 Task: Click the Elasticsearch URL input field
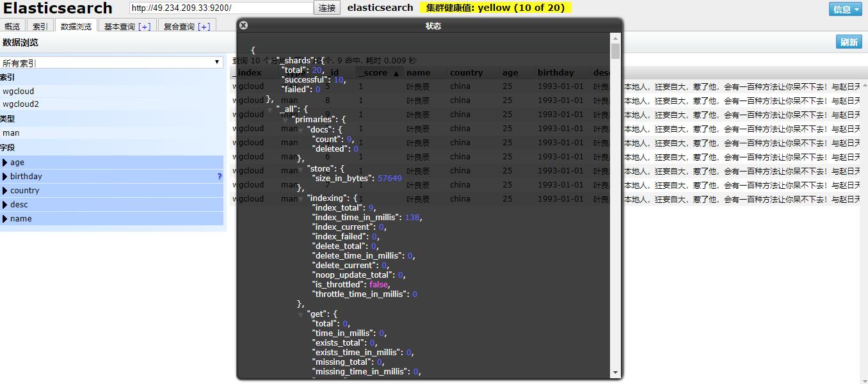[x=221, y=8]
